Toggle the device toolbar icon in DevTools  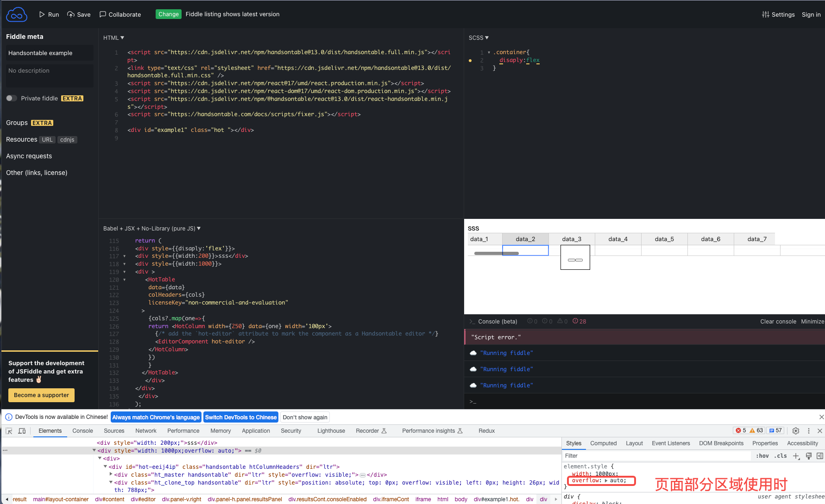coord(22,431)
